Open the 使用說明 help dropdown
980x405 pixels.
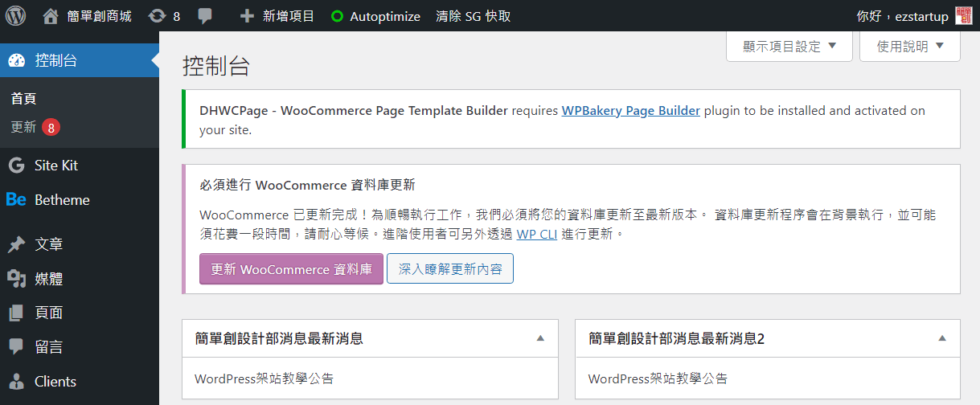point(910,47)
